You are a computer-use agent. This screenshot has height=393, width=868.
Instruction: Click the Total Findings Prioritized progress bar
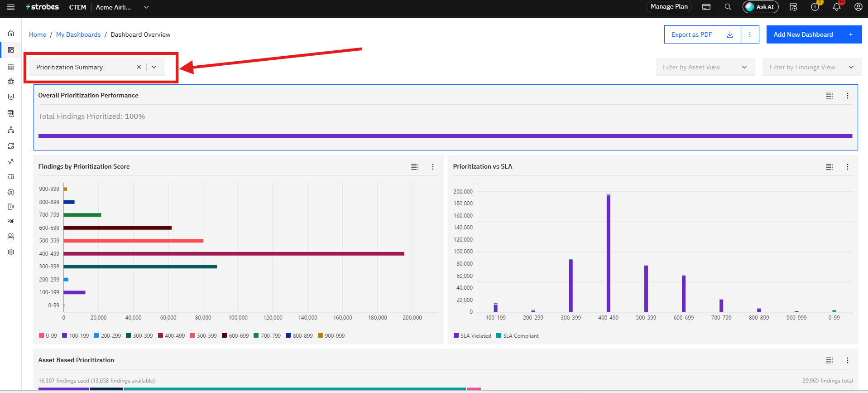pyautogui.click(x=446, y=136)
